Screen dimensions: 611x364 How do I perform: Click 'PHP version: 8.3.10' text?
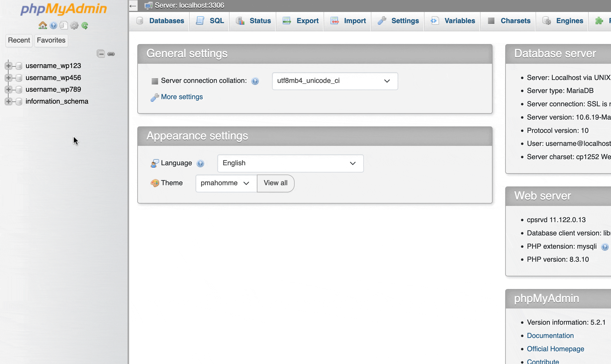point(558,260)
